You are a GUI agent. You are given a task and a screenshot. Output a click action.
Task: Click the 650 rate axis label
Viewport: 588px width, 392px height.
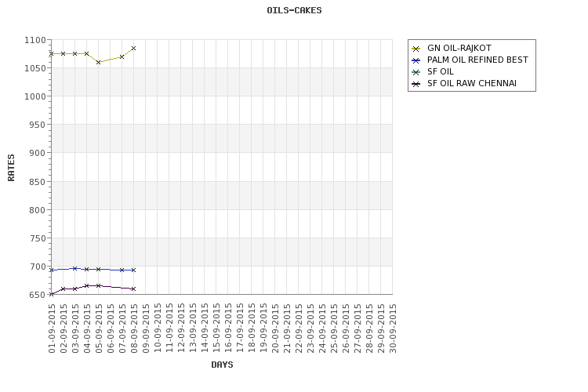coord(38,295)
